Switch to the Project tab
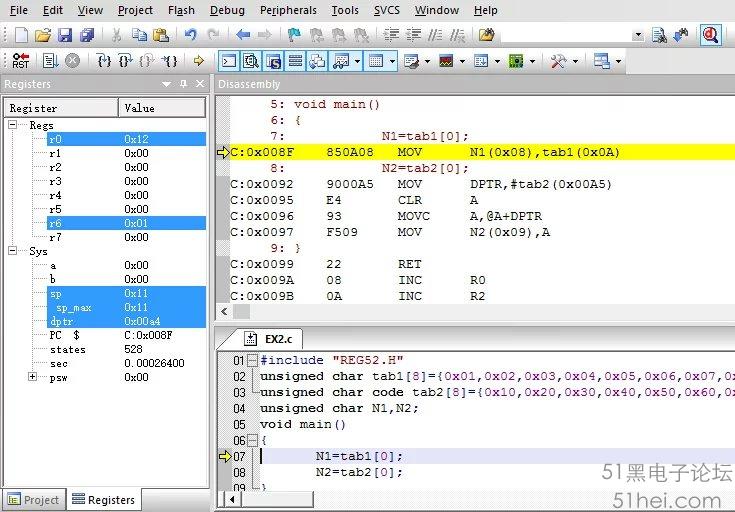The width and height of the screenshot is (735, 512). (x=33, y=500)
